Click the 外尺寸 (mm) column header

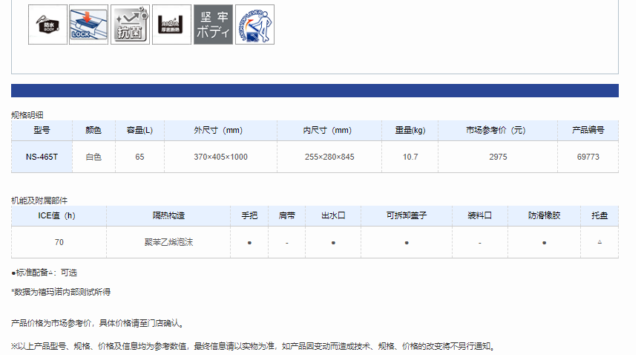point(220,131)
